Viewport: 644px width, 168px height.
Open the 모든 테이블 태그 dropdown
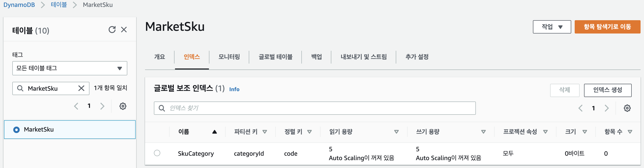(70, 68)
